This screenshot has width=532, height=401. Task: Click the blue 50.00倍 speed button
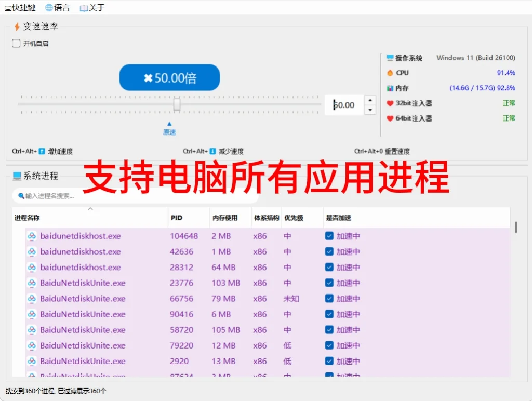pyautogui.click(x=169, y=77)
